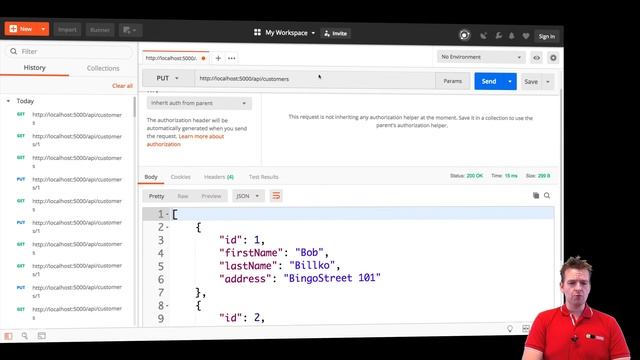Open the Runner

point(100,30)
